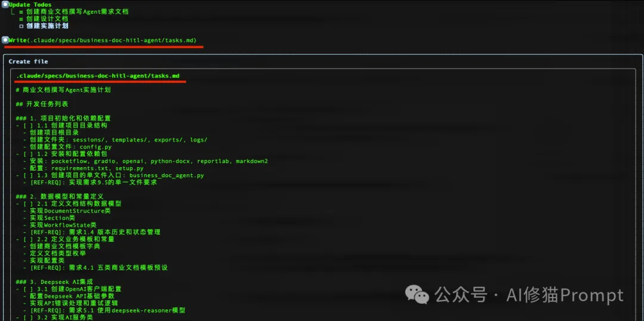Tick the empty box for 创建实施计划
This screenshot has height=321, width=644.
(x=21, y=26)
